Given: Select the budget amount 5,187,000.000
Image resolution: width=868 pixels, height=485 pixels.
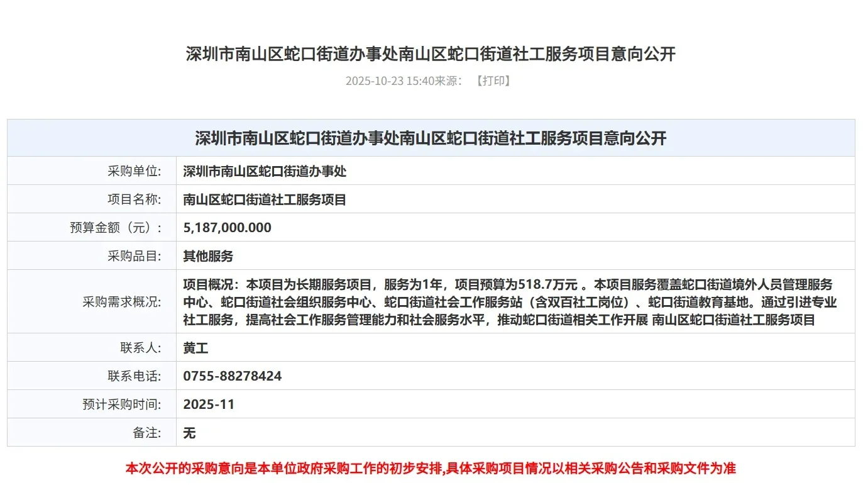Looking at the screenshot, I should 226,227.
